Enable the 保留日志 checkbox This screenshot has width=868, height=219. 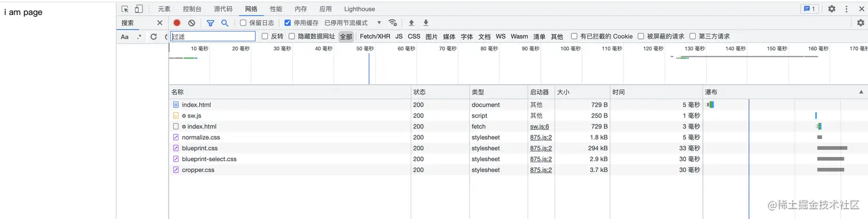[x=243, y=23]
